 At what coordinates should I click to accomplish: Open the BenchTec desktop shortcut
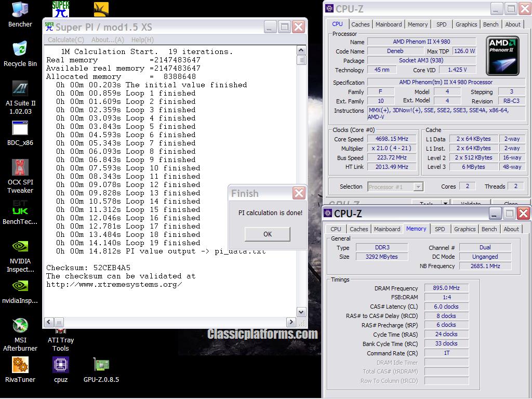(x=20, y=212)
